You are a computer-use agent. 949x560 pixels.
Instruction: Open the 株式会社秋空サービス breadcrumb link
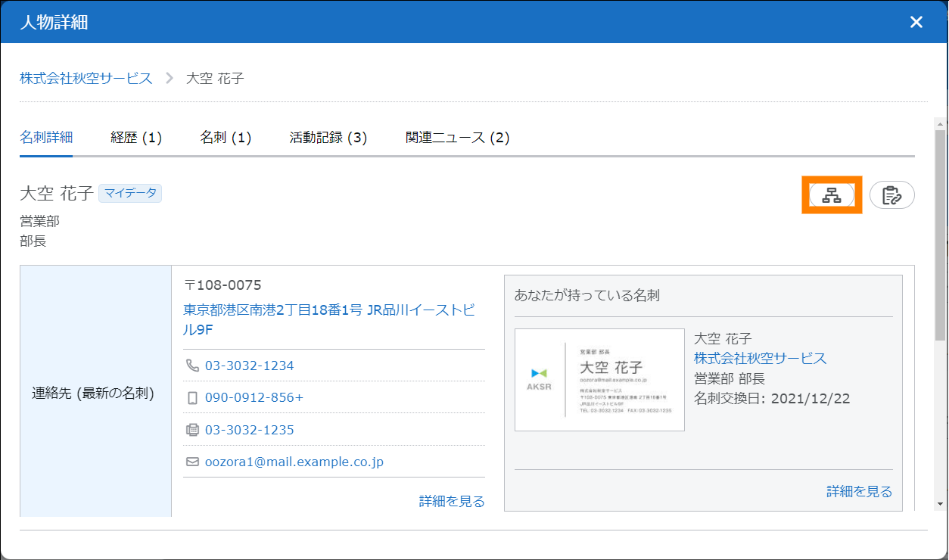pos(86,78)
